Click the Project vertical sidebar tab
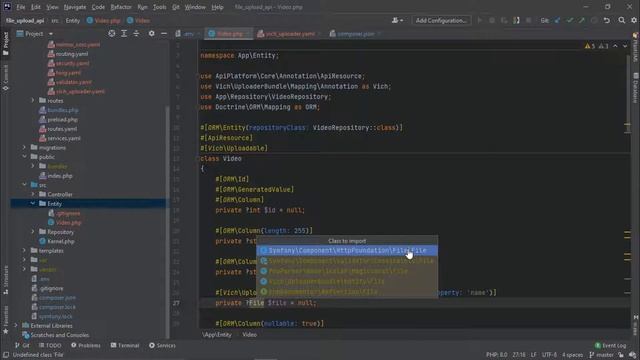 point(6,44)
